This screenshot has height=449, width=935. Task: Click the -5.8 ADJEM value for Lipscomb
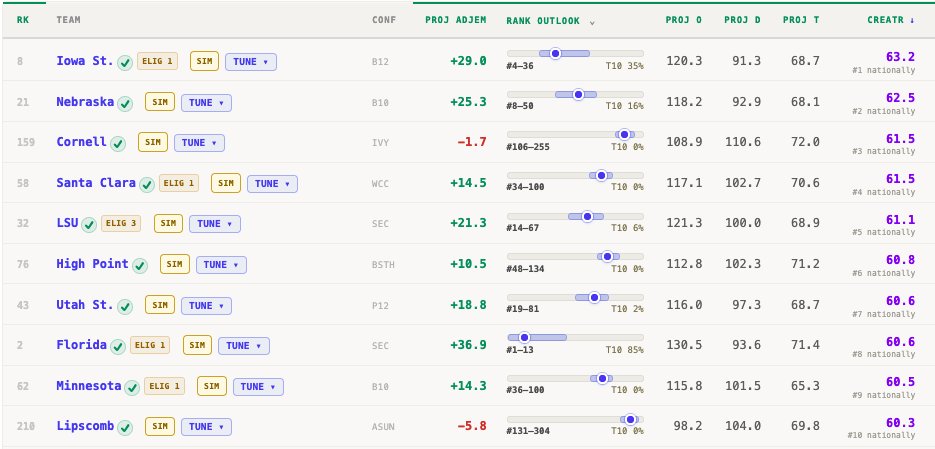click(x=472, y=426)
